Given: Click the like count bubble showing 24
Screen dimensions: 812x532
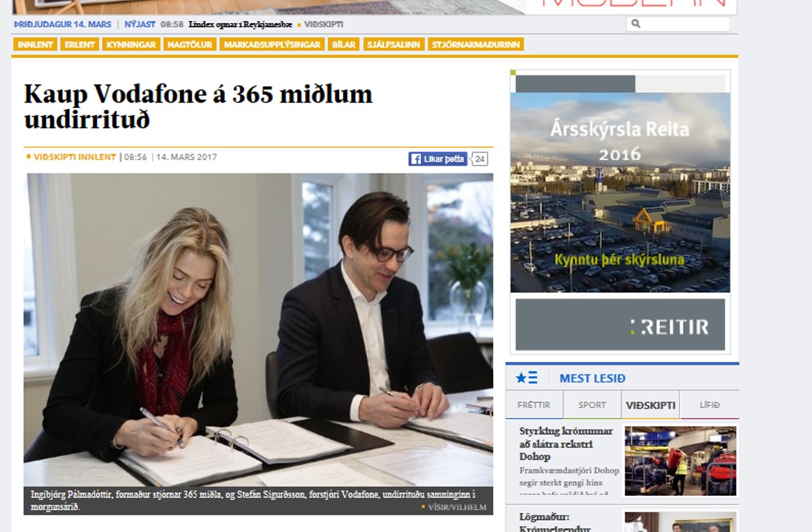Looking at the screenshot, I should coord(480,160).
